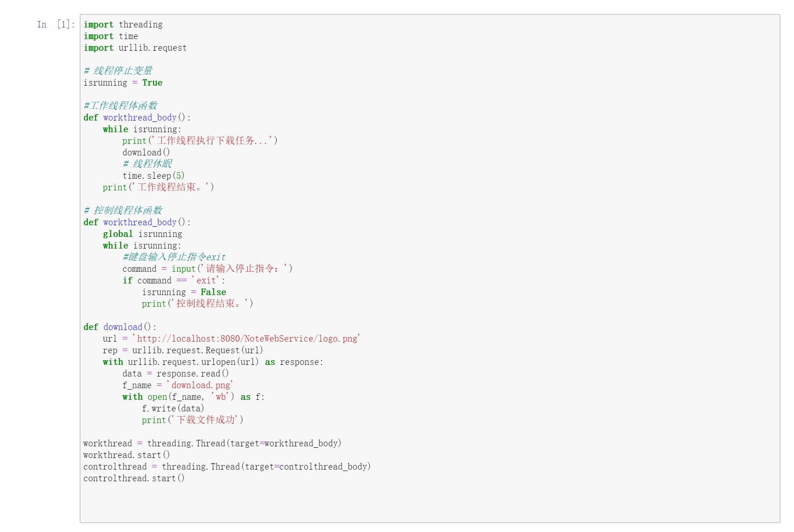Click the 'global isrunning' statement
Image resolution: width=794 pixels, height=532 pixels.
pos(143,234)
